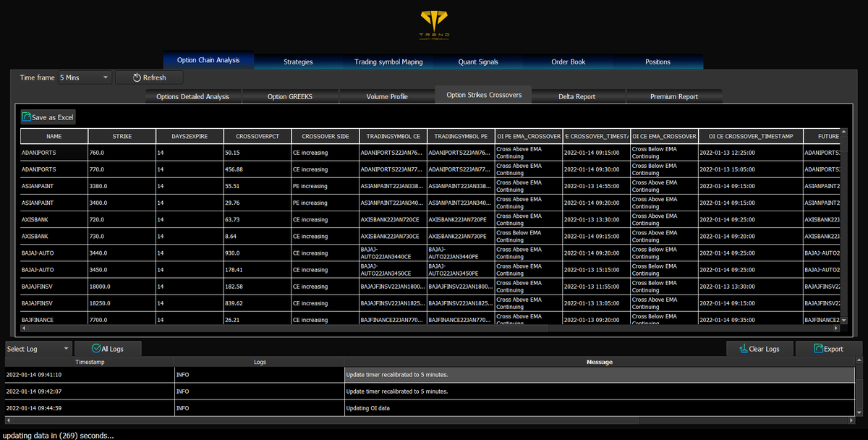The height and width of the screenshot is (440, 868).
Task: Click the All Logs button
Action: pos(108,349)
